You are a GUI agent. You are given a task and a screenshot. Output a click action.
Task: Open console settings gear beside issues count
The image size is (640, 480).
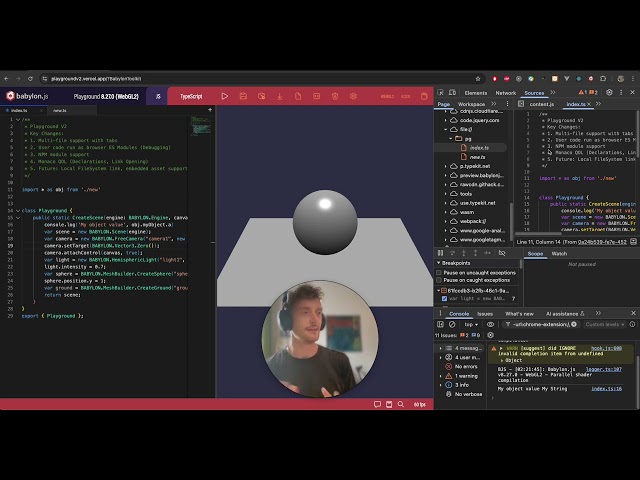tap(490, 335)
